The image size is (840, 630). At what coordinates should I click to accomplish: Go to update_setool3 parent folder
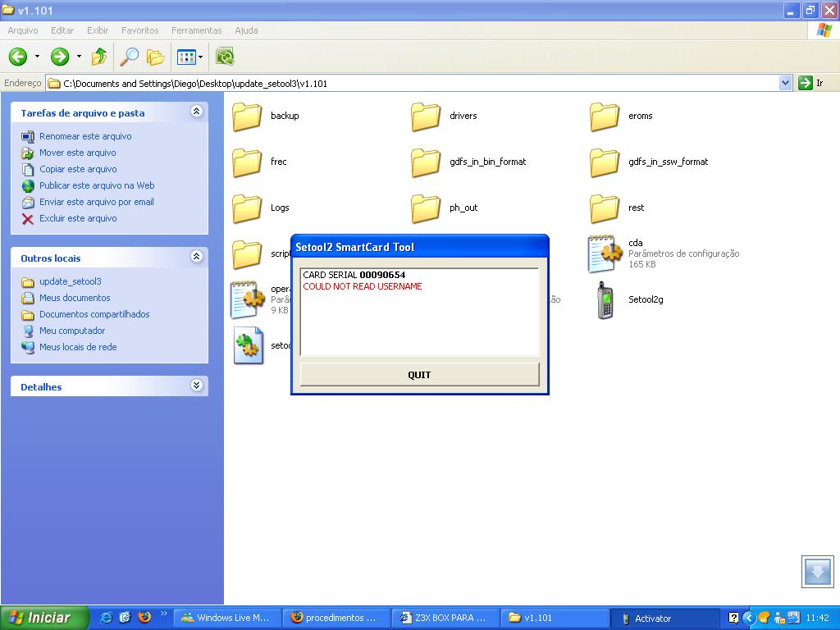[x=71, y=282]
